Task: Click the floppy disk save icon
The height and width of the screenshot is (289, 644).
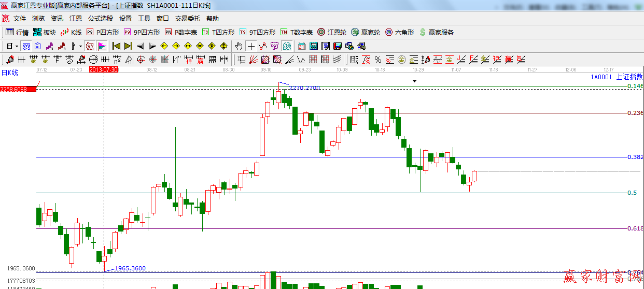Action: [x=338, y=46]
